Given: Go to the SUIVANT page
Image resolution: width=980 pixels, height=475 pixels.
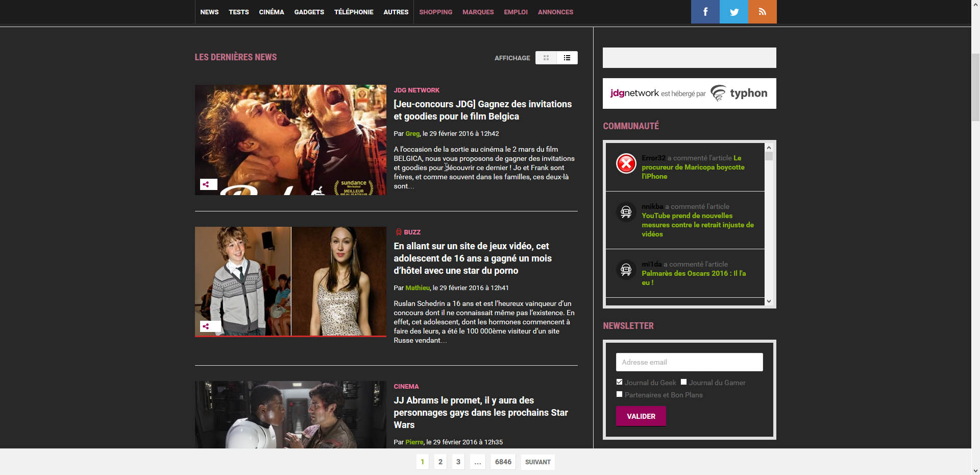Looking at the screenshot, I should [x=538, y=462].
